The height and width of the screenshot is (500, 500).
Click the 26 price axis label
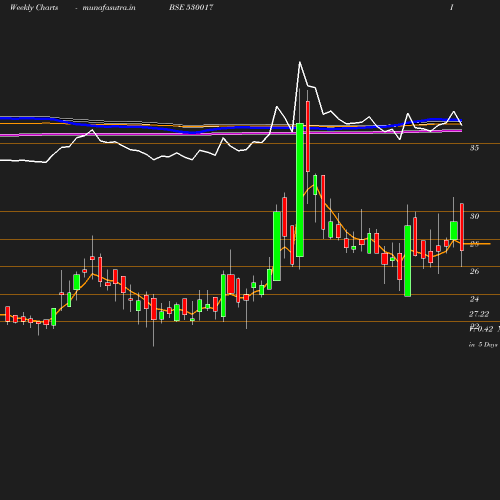[474, 271]
